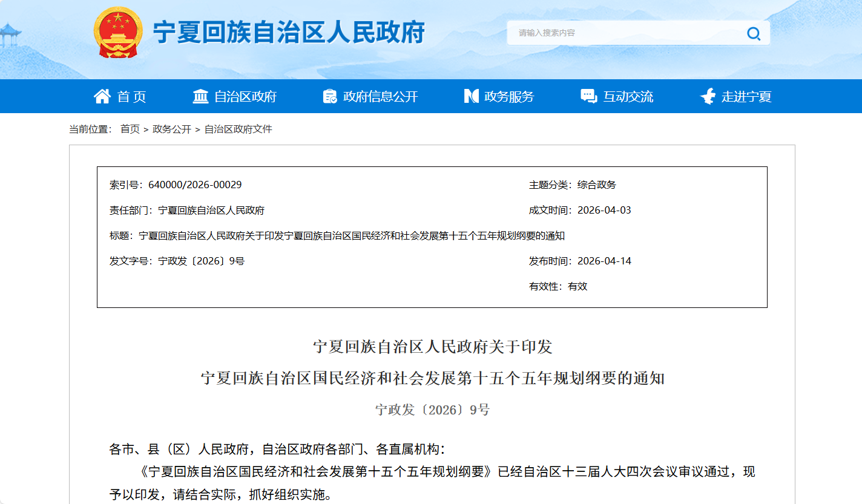The image size is (862, 504).
Task: Open 走进宁夏 navigation item
Action: pos(746,97)
